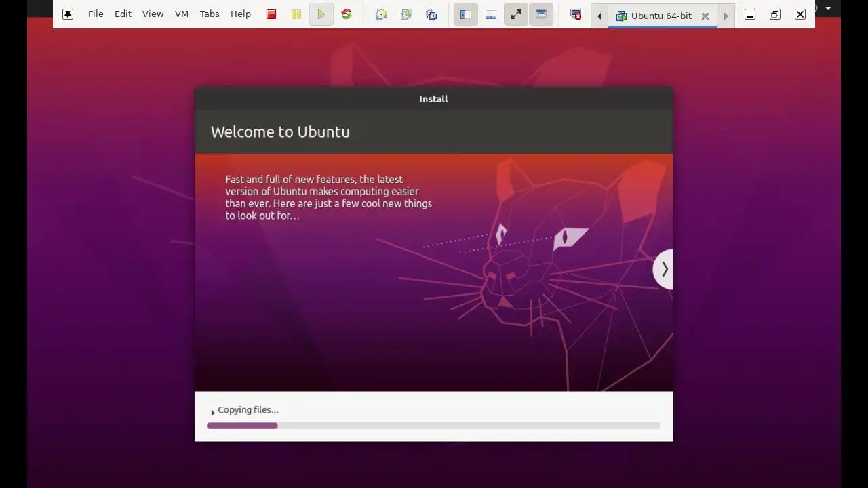868x488 pixels.
Task: Click the disconnect screen icon with red x
Action: (x=576, y=14)
